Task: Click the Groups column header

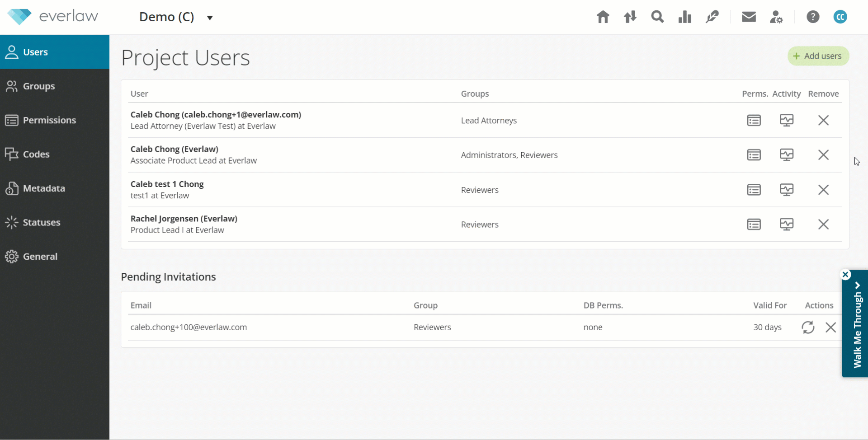Action: click(x=475, y=94)
